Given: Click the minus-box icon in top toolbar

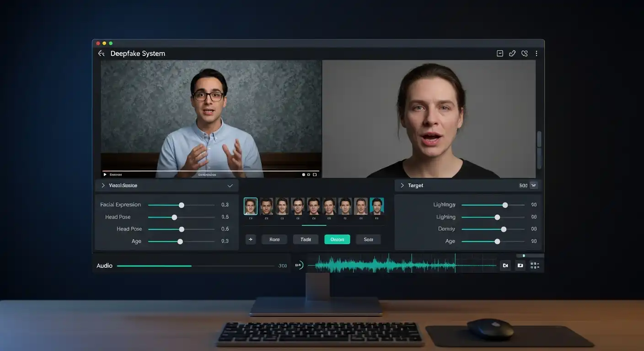Looking at the screenshot, I should tap(500, 53).
